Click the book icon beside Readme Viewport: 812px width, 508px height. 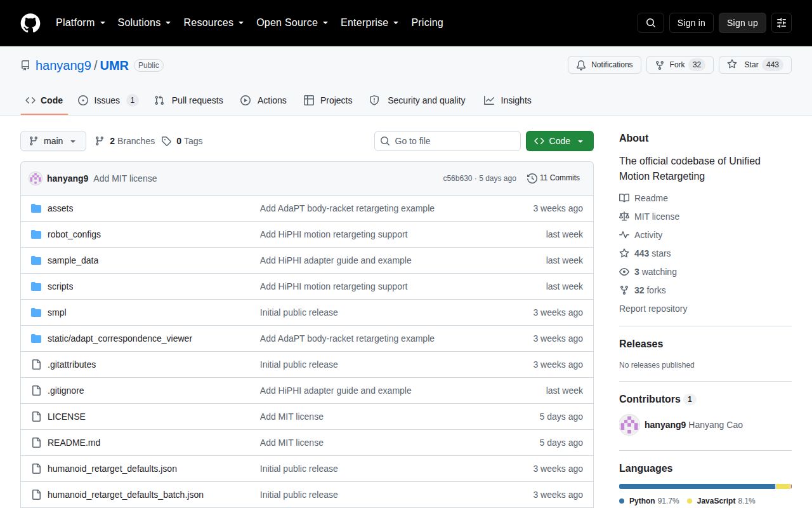624,198
